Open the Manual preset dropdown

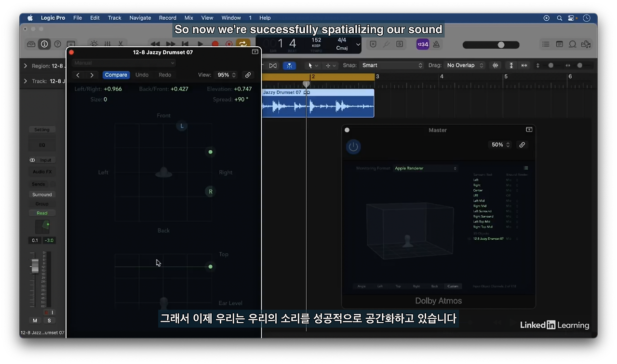click(124, 63)
